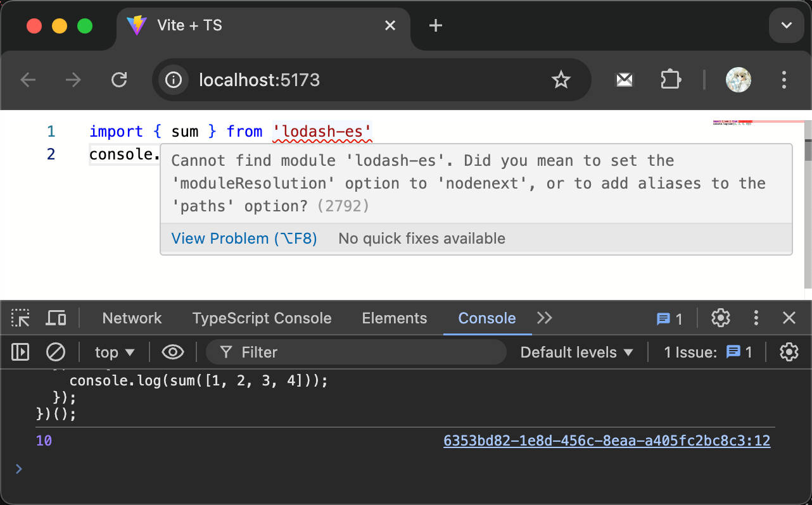Viewport: 812px width, 505px height.
Task: Open the 6353bd82 source link
Action: tap(607, 440)
